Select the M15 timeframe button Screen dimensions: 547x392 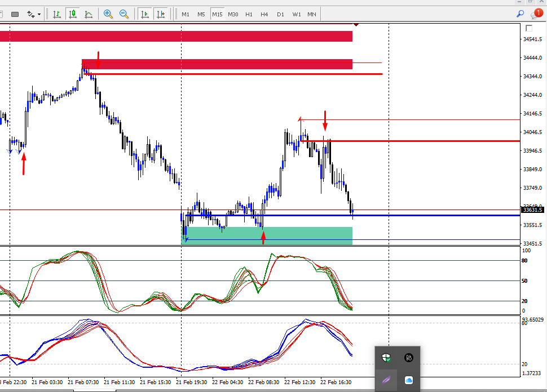[217, 14]
